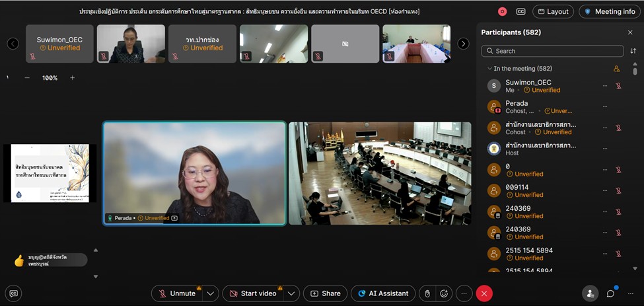This screenshot has width=644, height=306.
Task: Zoom in the shared content view
Action: (73, 78)
